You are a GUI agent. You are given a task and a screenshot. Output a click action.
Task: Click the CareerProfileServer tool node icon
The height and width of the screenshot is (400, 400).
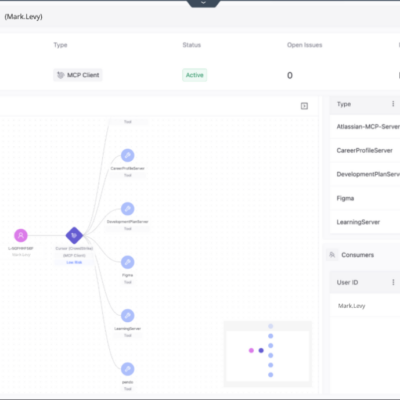click(127, 155)
